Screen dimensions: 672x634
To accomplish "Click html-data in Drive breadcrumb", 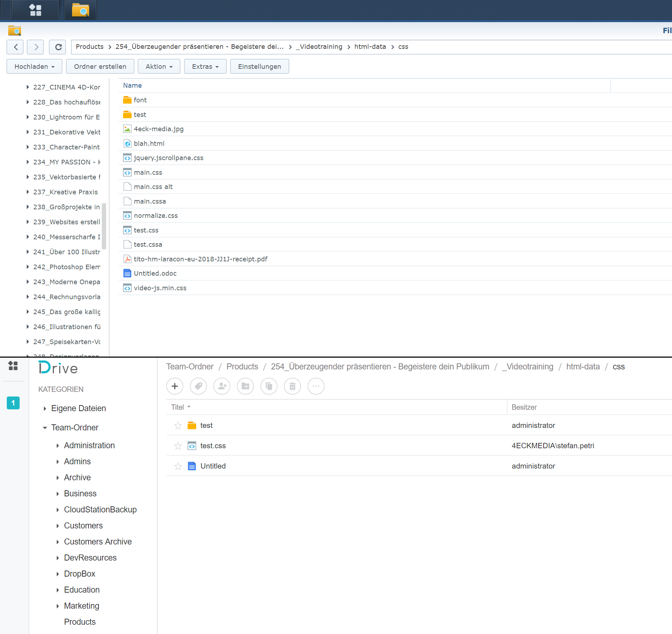I will pos(583,367).
